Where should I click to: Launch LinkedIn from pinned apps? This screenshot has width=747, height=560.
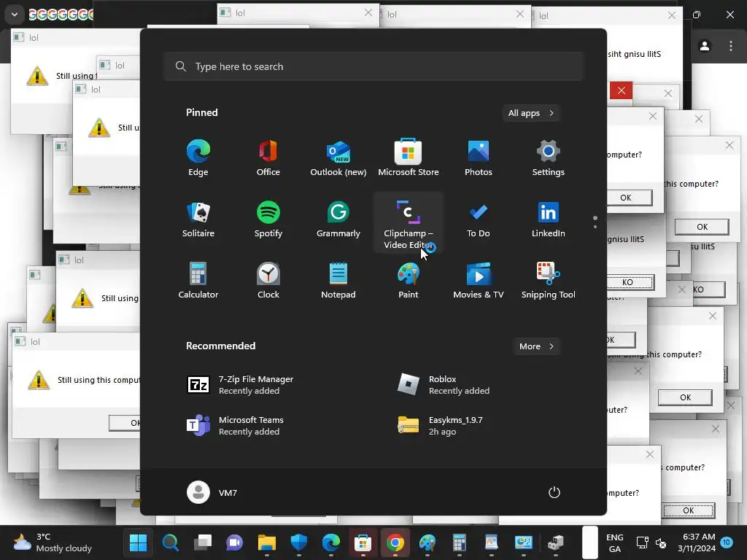click(x=549, y=219)
